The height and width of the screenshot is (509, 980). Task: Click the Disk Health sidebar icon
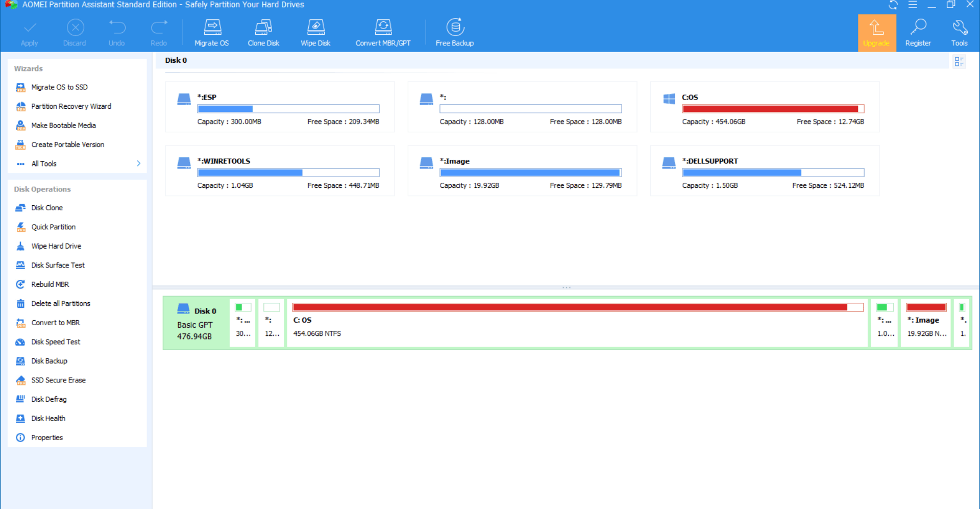(20, 419)
